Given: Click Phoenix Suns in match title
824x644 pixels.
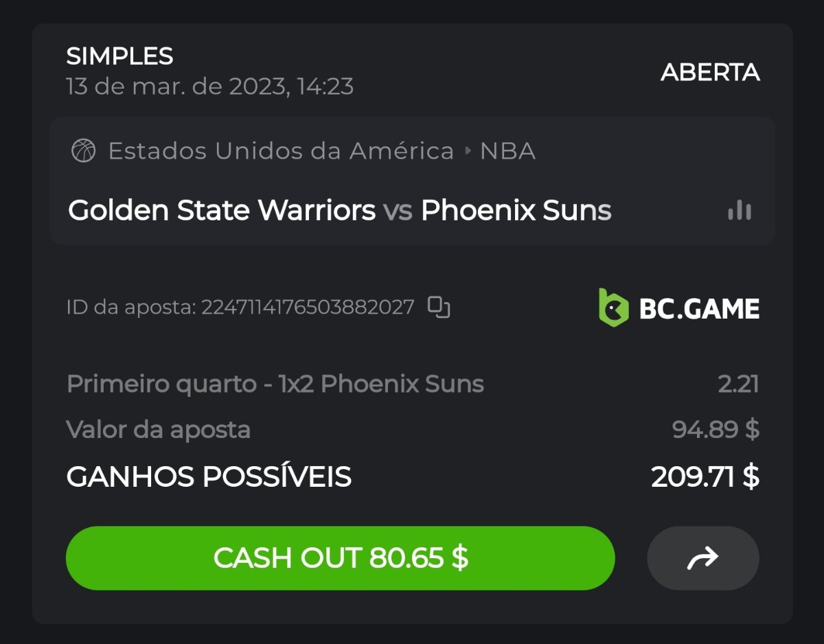Looking at the screenshot, I should point(516,210).
